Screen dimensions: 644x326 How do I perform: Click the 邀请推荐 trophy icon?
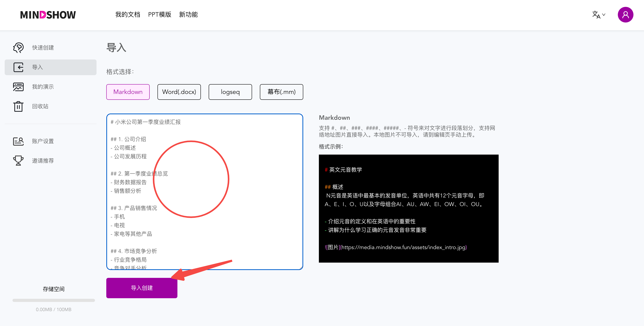tap(18, 160)
